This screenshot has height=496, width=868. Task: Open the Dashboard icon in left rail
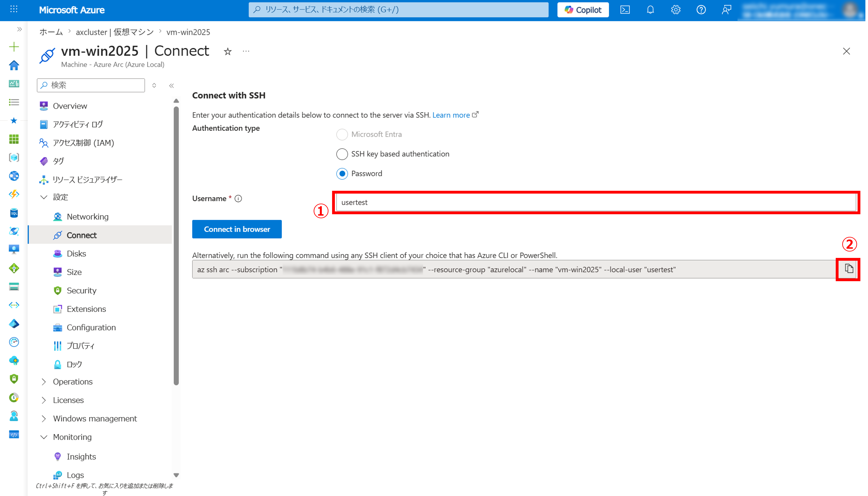click(14, 83)
